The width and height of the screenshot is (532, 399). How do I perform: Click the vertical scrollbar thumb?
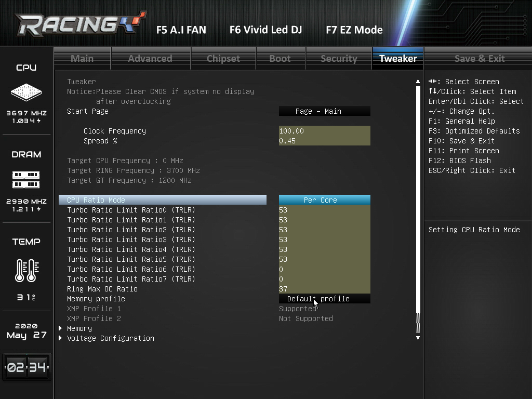[x=418, y=200]
